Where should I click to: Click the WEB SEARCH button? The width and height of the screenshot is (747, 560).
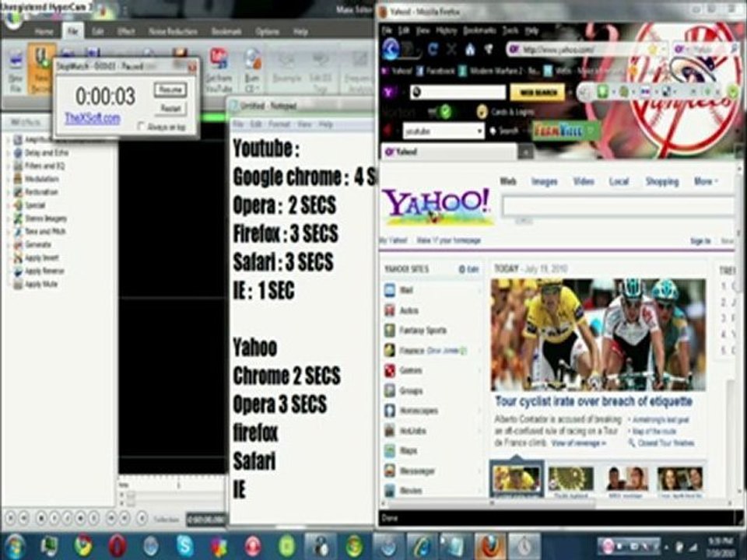click(x=538, y=93)
